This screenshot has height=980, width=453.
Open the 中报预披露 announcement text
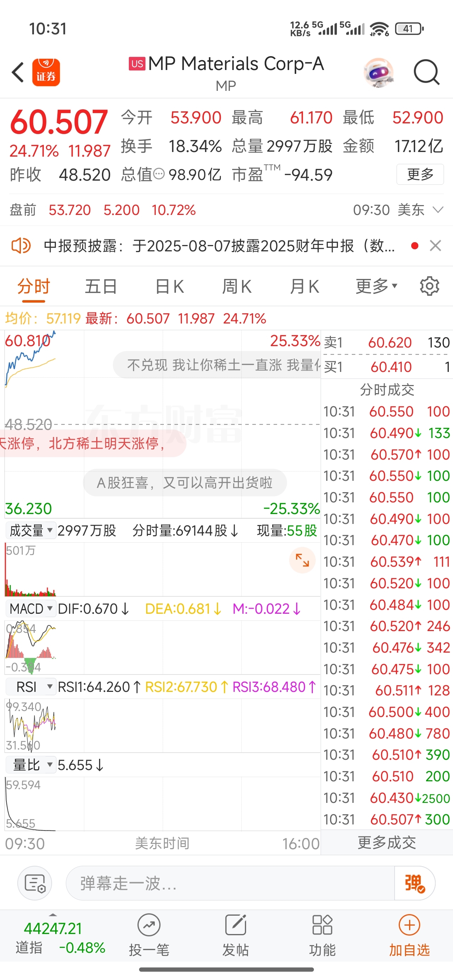219,246
